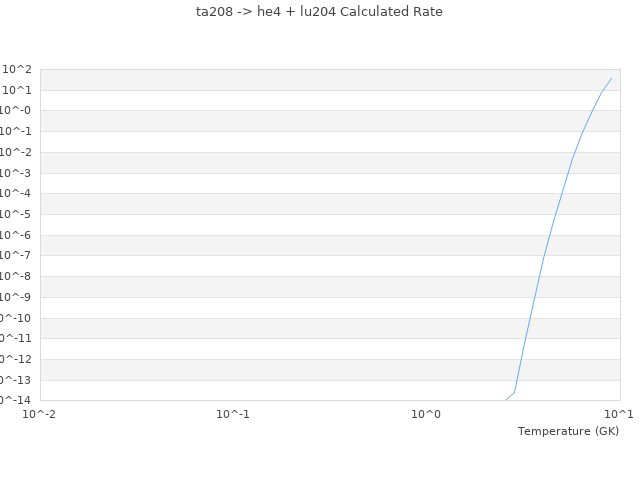The height and width of the screenshot is (480, 640).
Task: Click the 10^-0 y-axis tick label
Action: (x=16, y=111)
